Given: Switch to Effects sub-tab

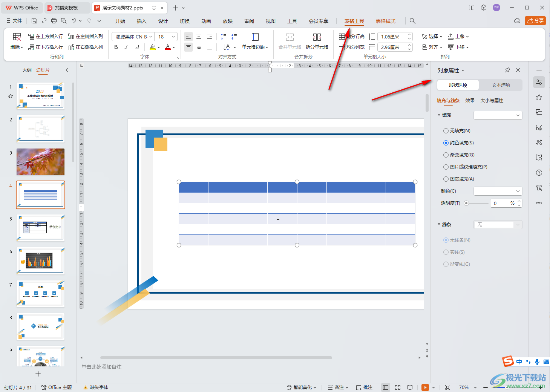Looking at the screenshot, I should [470, 101].
